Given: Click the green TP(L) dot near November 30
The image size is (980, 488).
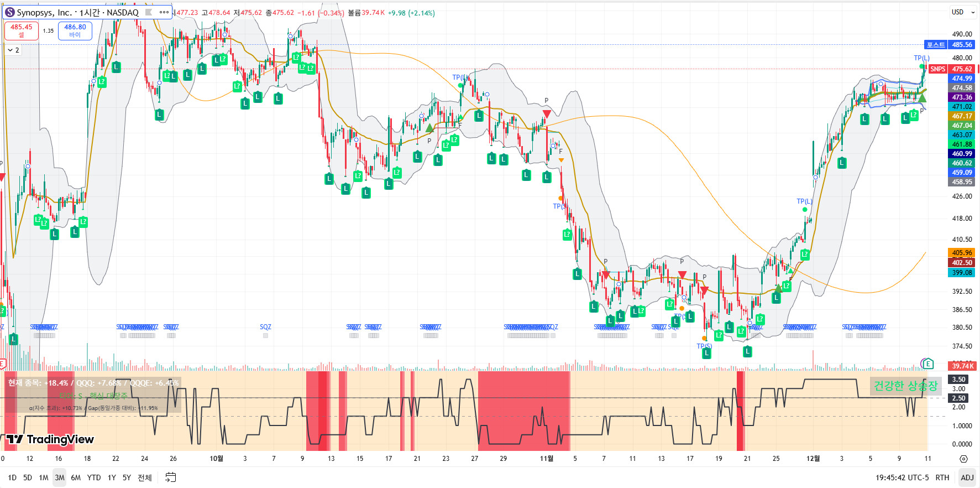Looking at the screenshot, I should coord(805,210).
